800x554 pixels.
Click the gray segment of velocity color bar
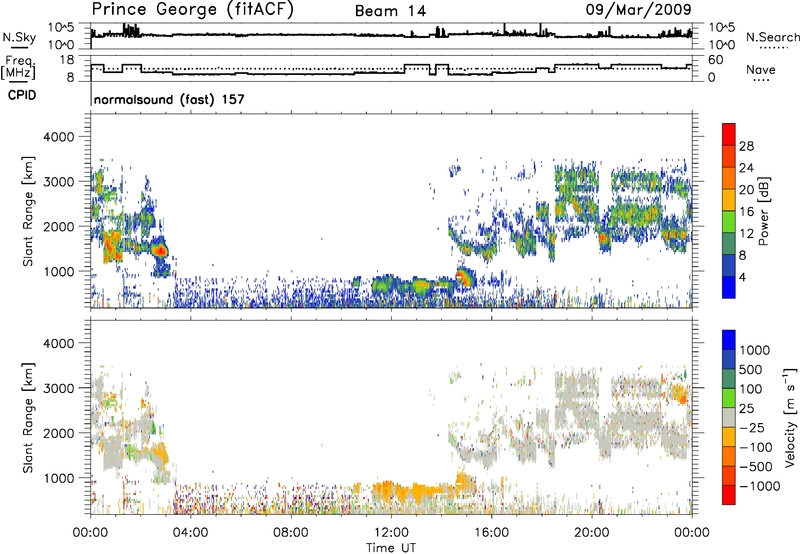point(729,417)
